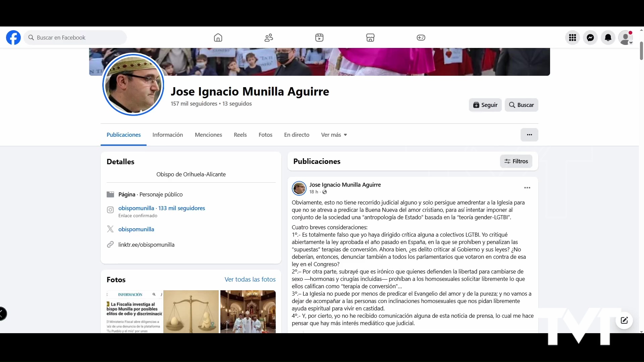The height and width of the screenshot is (362, 644).
Task: Open the Messenger chats panel
Action: (x=590, y=38)
